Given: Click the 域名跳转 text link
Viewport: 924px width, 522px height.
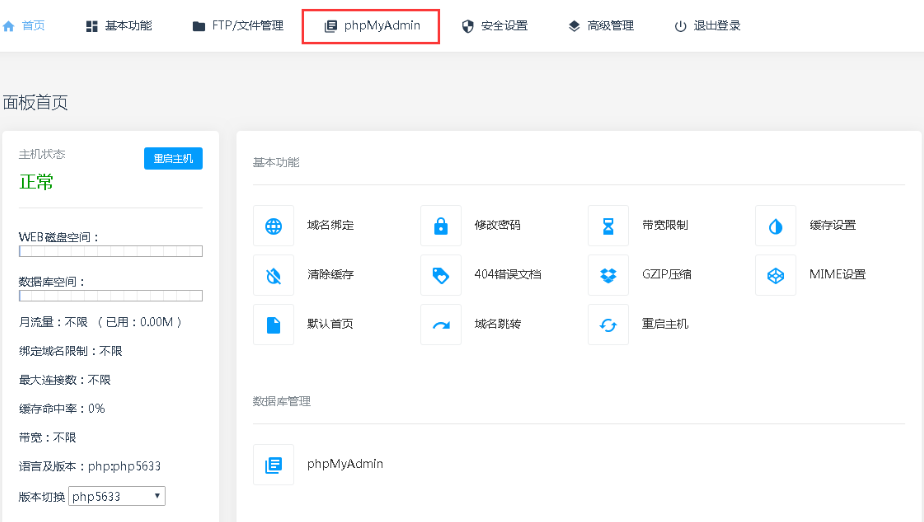Looking at the screenshot, I should click(x=497, y=323).
